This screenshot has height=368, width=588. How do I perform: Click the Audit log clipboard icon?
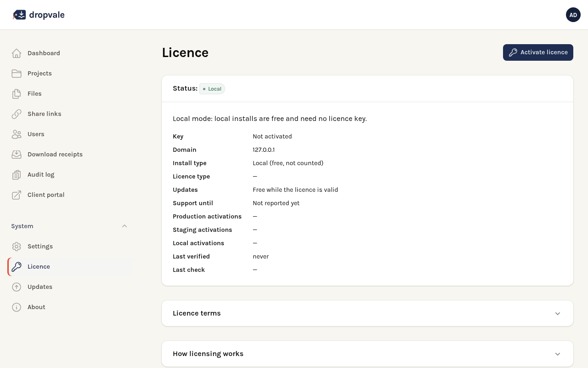pos(17,175)
